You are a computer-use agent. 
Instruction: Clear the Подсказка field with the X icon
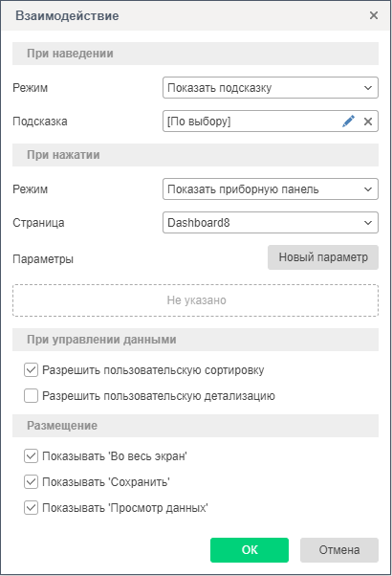(x=368, y=122)
